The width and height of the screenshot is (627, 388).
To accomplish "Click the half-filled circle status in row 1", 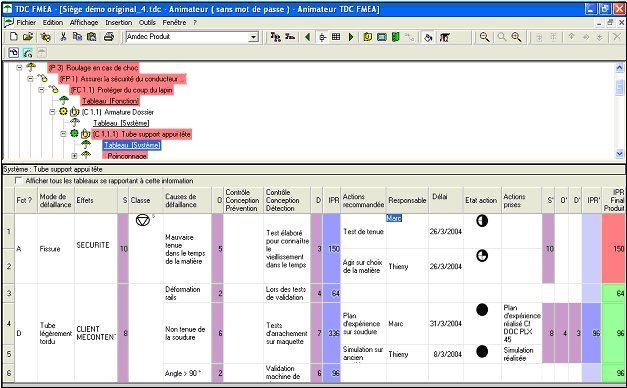I will tap(482, 220).
